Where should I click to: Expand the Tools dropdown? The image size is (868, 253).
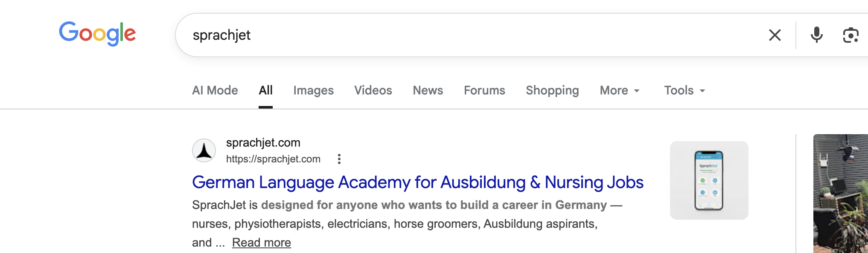(684, 90)
